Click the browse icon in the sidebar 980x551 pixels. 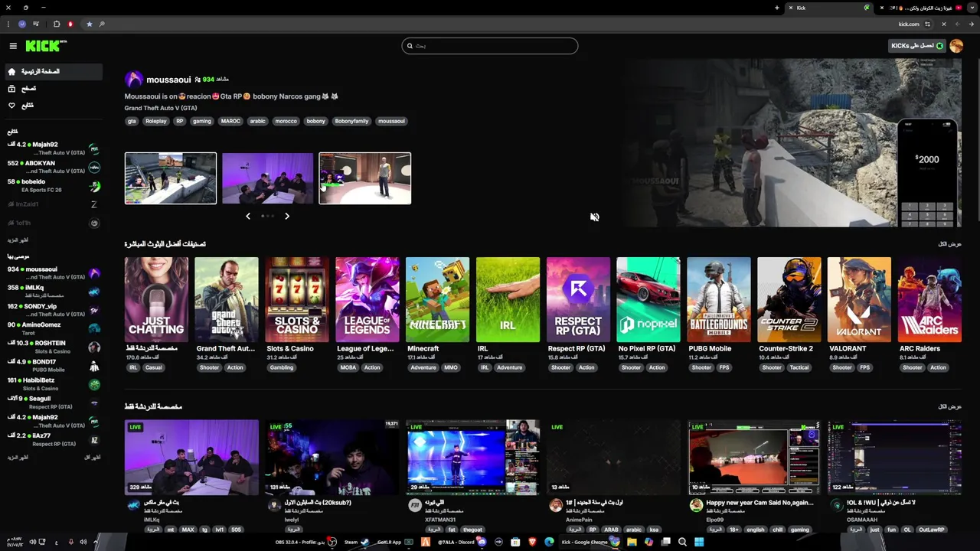click(x=11, y=89)
